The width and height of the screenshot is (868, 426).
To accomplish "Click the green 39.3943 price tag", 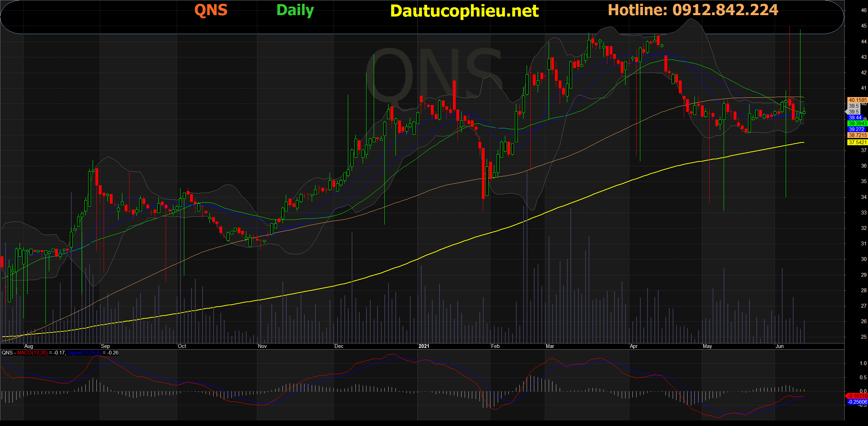I will tap(857, 123).
